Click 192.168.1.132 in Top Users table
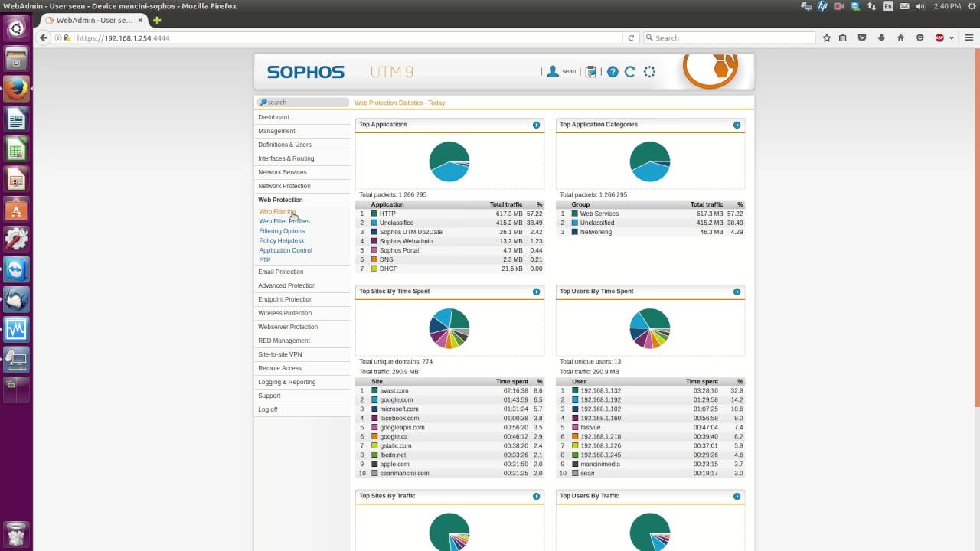Viewport: 980px width, 551px height. click(601, 390)
